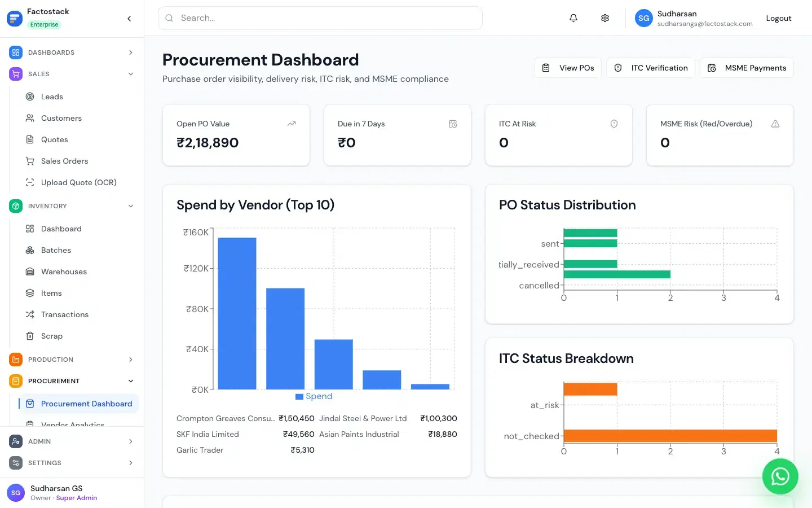This screenshot has height=508, width=812.
Task: Click the Procurement section icon
Action: coord(16,381)
